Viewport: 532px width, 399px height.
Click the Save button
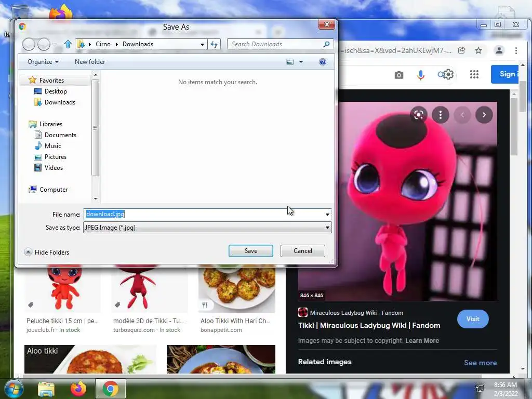coord(251,251)
